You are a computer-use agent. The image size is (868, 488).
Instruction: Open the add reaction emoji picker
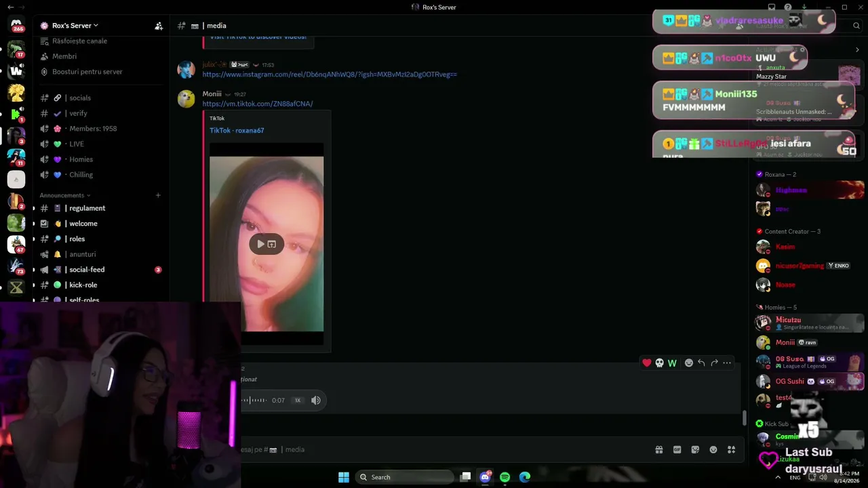click(x=689, y=363)
